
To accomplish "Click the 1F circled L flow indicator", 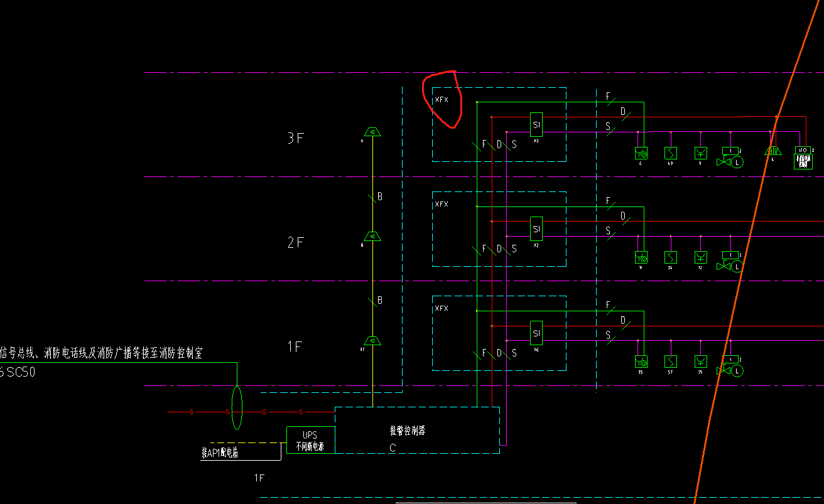I will tap(737, 370).
